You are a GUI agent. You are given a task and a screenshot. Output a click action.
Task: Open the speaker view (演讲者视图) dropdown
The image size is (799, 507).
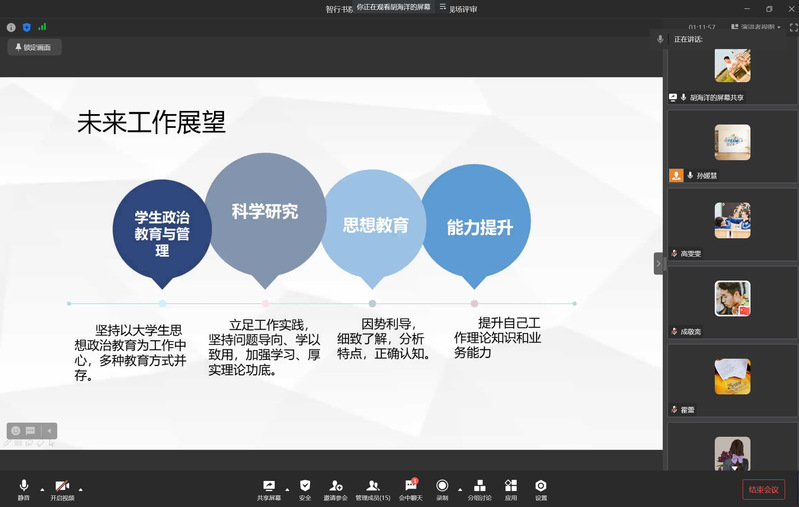pyautogui.click(x=755, y=27)
